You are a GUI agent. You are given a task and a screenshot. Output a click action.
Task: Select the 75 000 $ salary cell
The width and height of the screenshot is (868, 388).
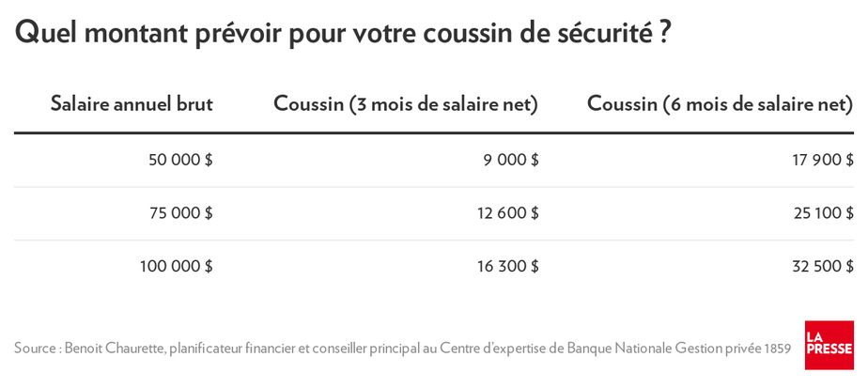click(181, 213)
